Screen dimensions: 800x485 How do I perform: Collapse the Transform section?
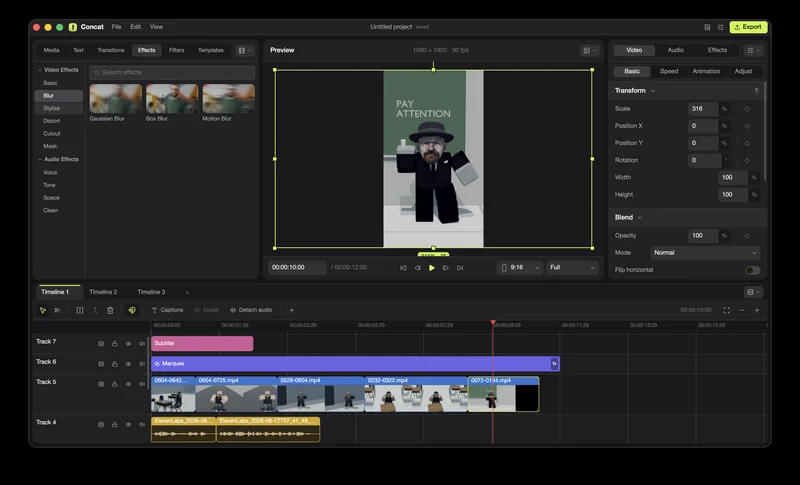click(653, 91)
